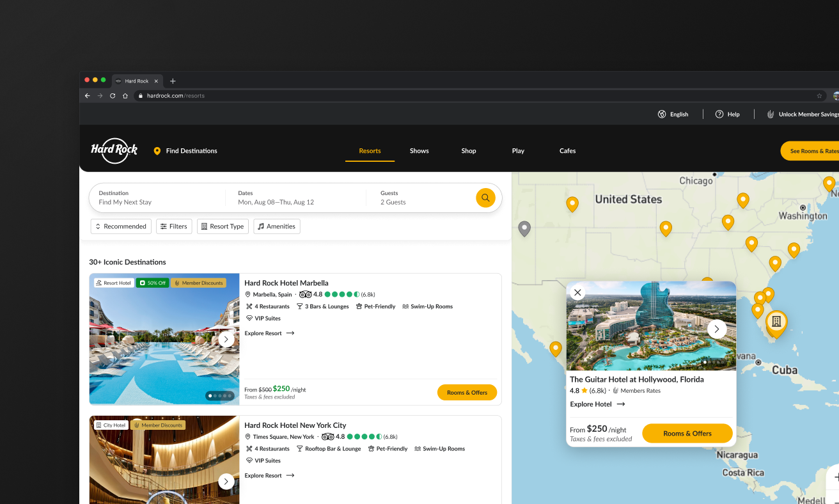Select the Shop nav tab
839x504 pixels.
point(469,151)
